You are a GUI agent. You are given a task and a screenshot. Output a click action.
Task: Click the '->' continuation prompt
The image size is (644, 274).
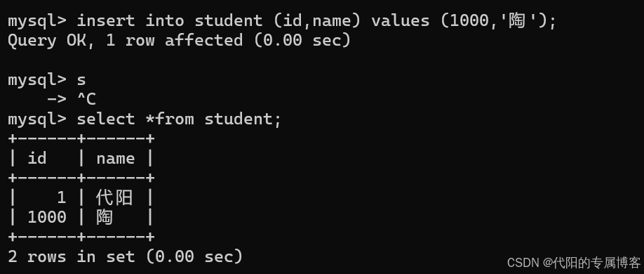[x=57, y=100]
